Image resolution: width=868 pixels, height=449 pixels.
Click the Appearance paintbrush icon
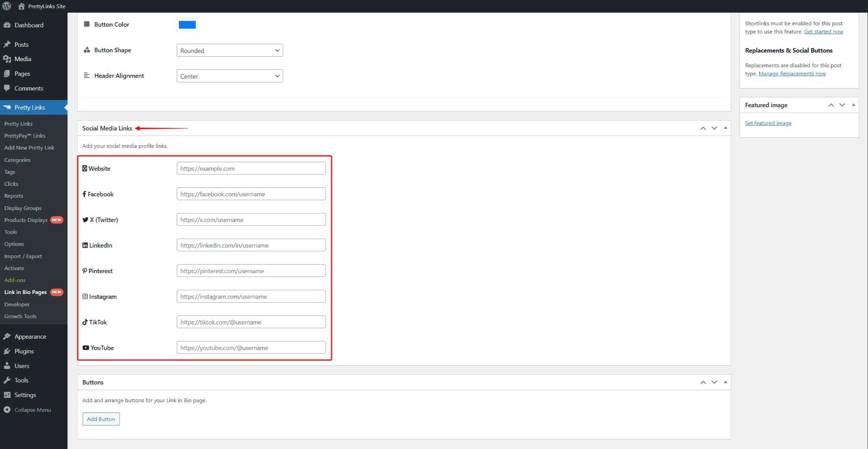pos(7,336)
